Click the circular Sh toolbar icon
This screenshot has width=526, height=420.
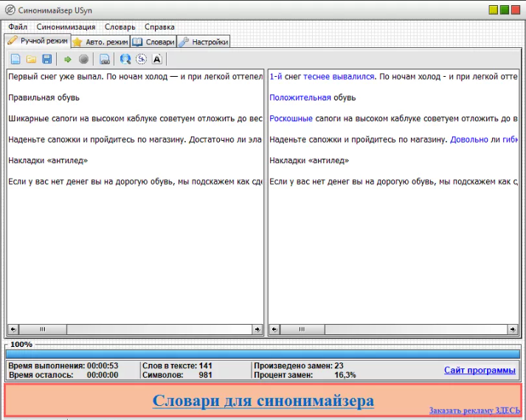pos(141,60)
